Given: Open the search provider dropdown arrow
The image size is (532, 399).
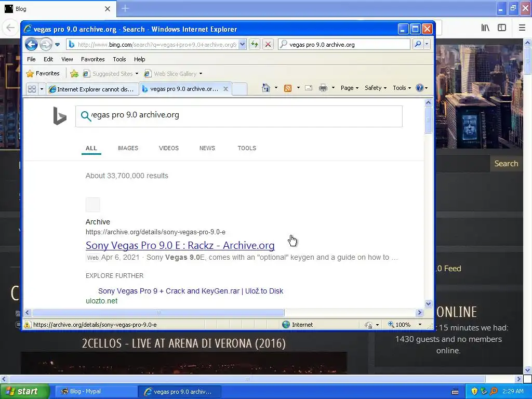Looking at the screenshot, I should click(427, 44).
